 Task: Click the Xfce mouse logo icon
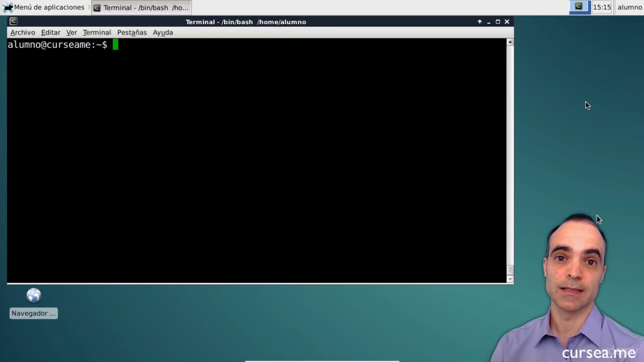click(8, 7)
